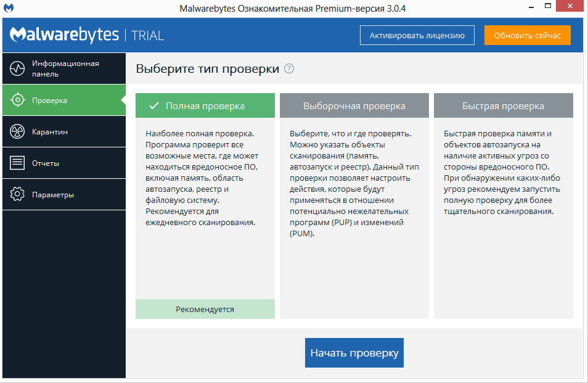This screenshot has width=588, height=383.
Task: Click the Выборочная проверка description text
Action: point(354,183)
